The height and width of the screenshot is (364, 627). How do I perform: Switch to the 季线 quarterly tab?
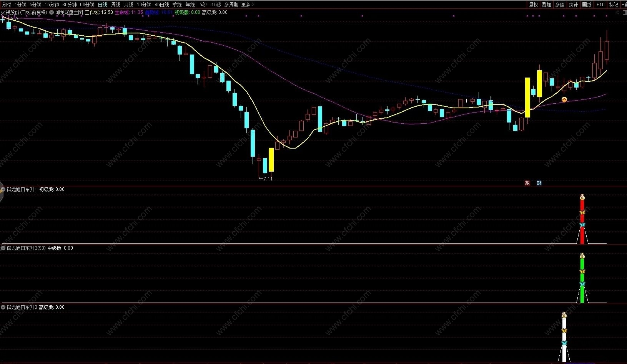[177, 5]
